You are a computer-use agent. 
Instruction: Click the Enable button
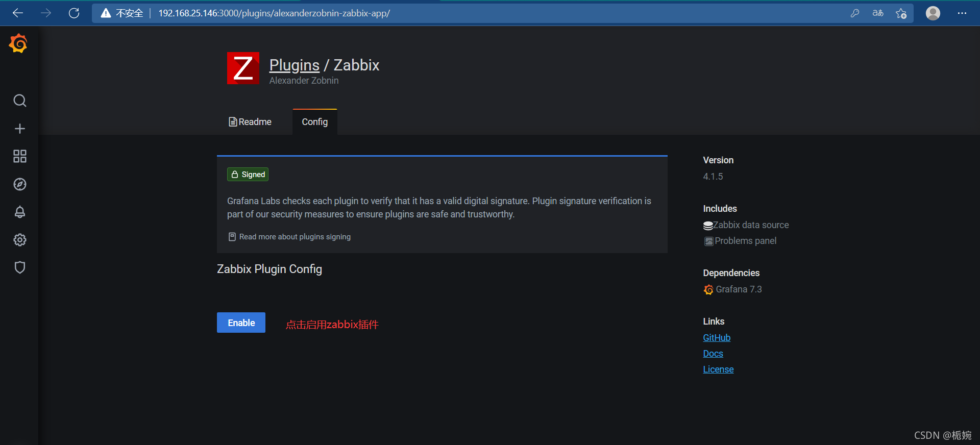point(241,323)
